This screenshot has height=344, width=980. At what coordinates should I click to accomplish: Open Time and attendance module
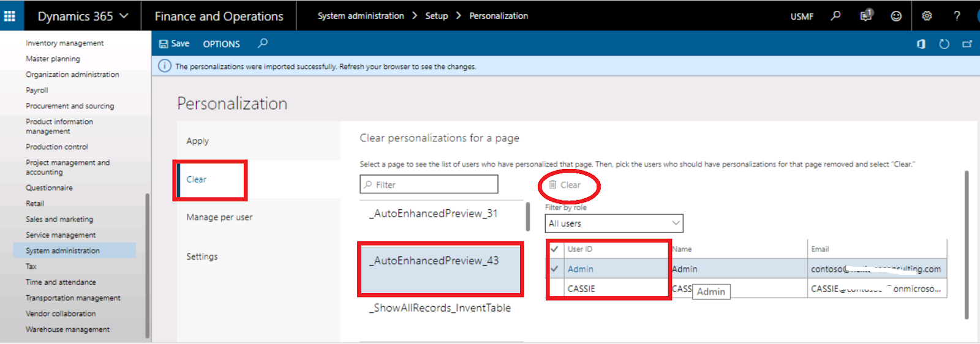point(61,282)
